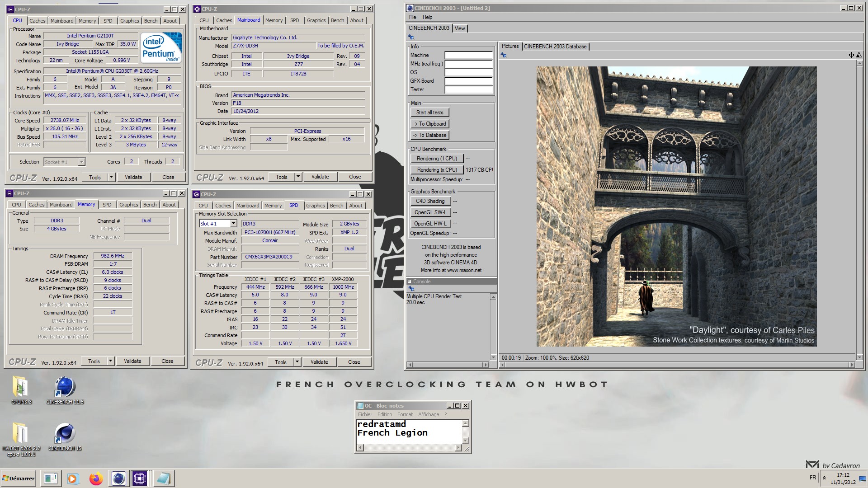Click the Pictures panel horizontal scrollbar
Viewport: 868px width, 488px height.
point(677,365)
